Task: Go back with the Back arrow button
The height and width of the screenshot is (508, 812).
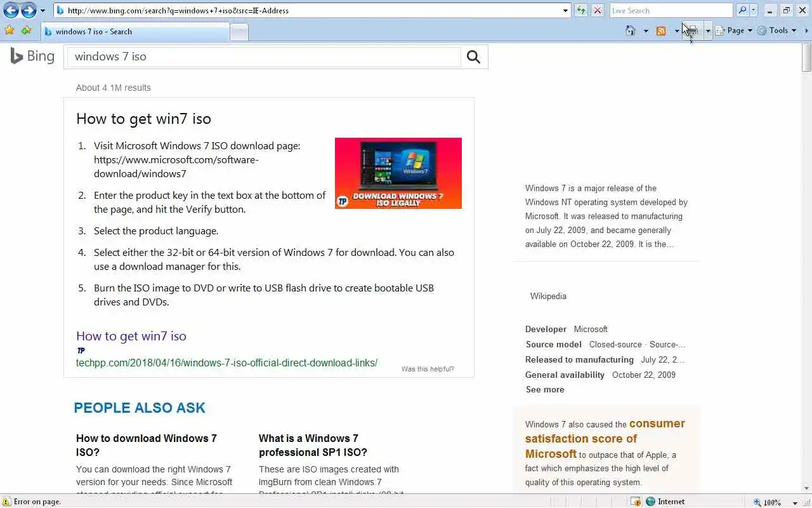Action: click(x=11, y=10)
